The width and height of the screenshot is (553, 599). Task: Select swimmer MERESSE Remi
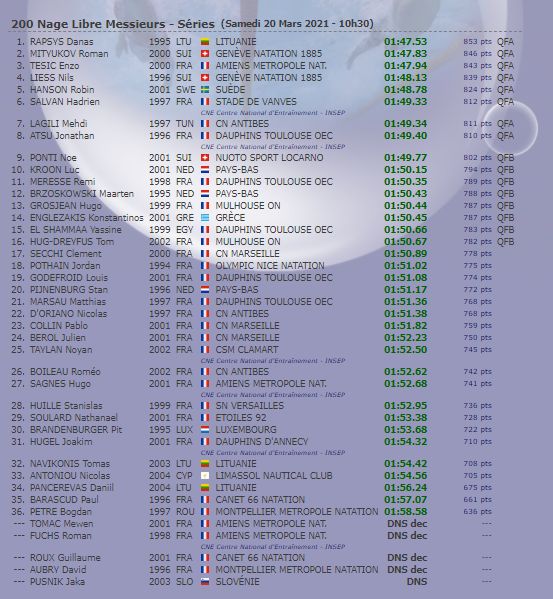pos(63,182)
